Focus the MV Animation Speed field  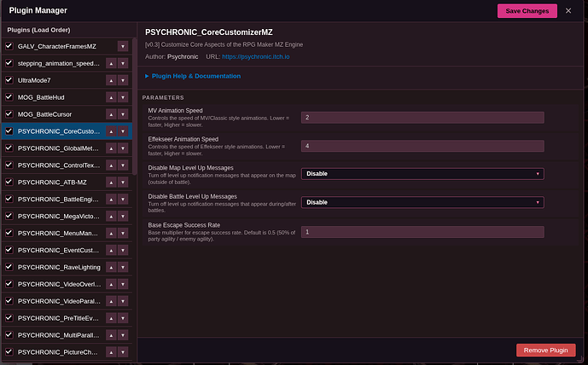coord(422,118)
